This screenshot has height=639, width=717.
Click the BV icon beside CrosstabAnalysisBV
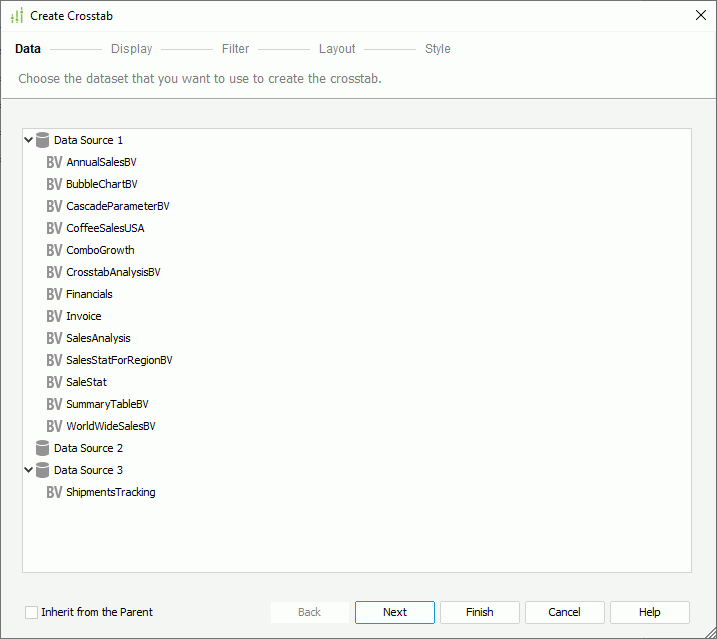coord(54,272)
